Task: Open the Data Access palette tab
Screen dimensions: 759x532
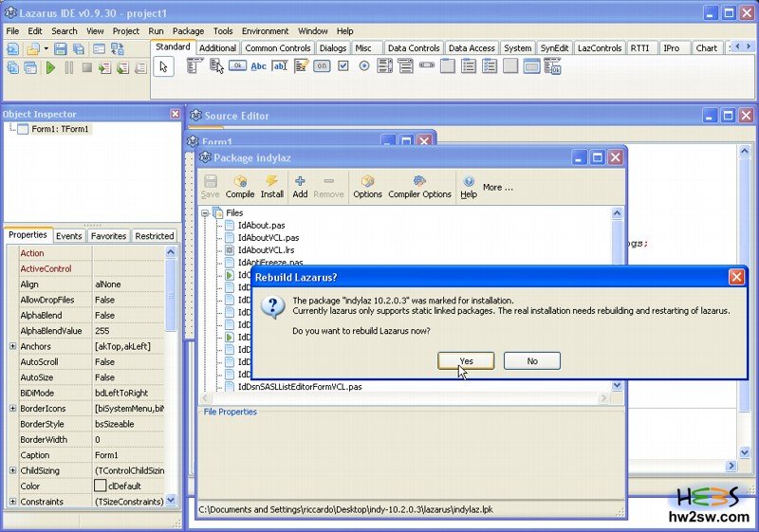Action: (472, 47)
